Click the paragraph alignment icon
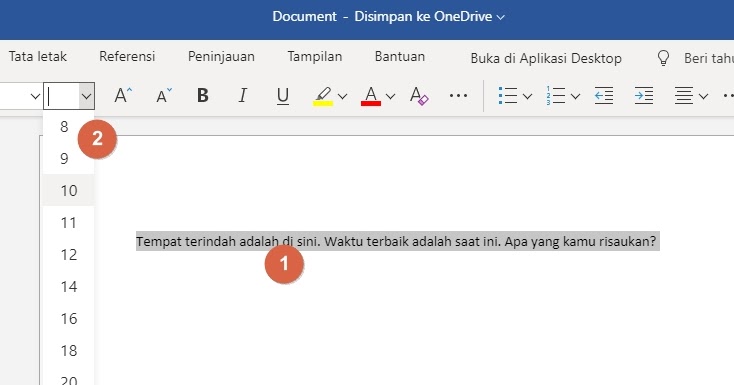 pyautogui.click(x=683, y=96)
